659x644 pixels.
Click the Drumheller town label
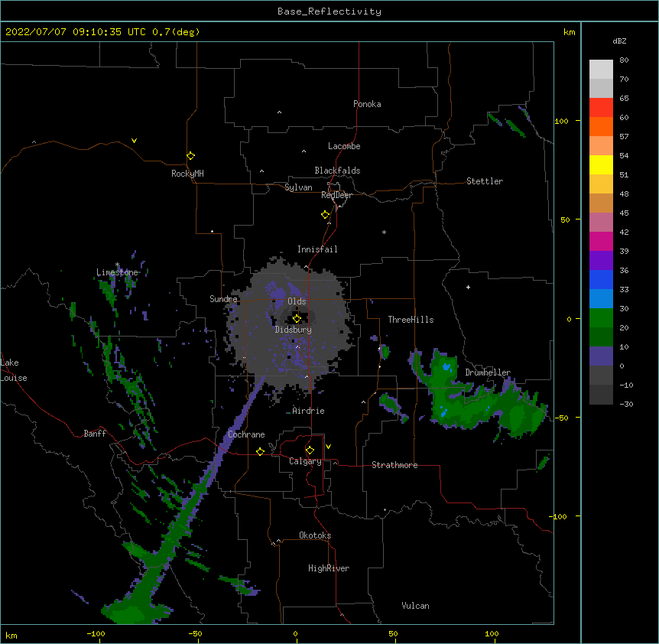[x=488, y=372]
